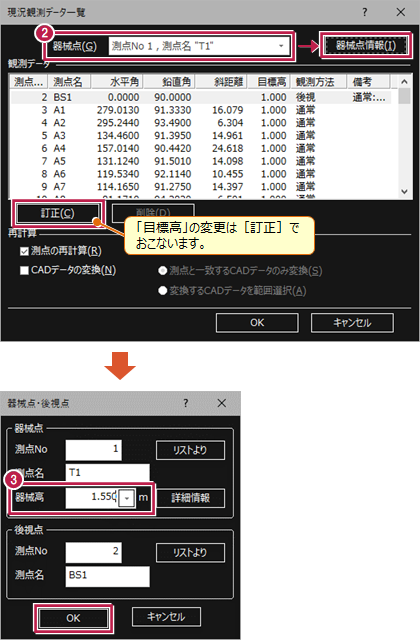This screenshot has width=420, height=640.
Task: Enable 測点の再計算 checkbox
Action: click(x=24, y=251)
